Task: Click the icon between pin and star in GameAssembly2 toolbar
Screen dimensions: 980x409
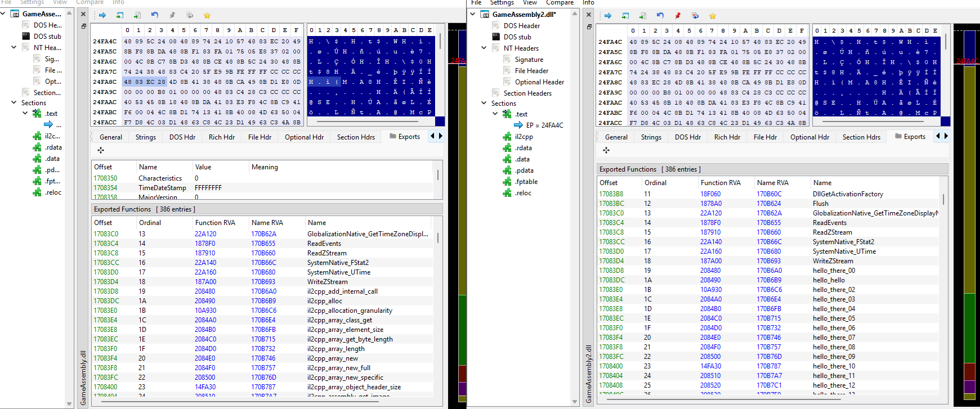Action: (x=695, y=16)
